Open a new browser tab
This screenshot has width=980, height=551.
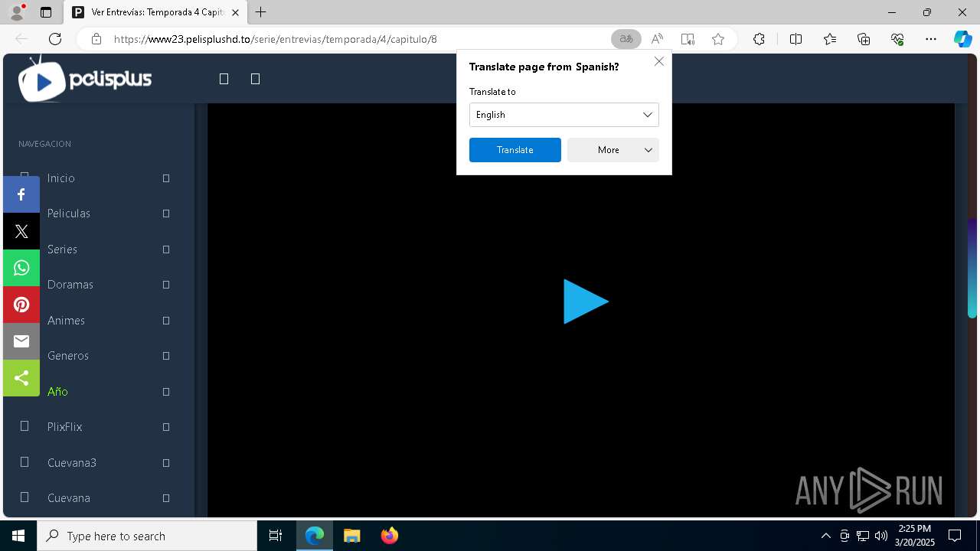click(x=261, y=12)
